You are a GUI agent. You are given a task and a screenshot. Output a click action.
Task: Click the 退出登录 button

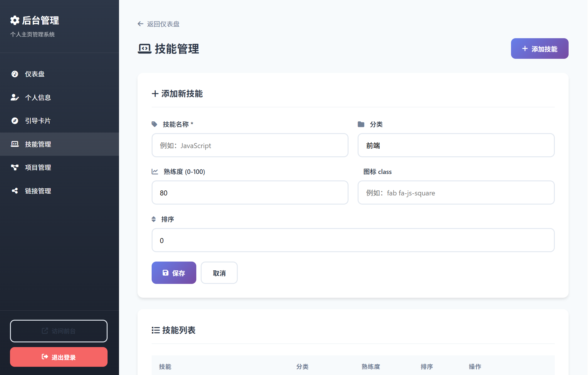click(x=59, y=357)
